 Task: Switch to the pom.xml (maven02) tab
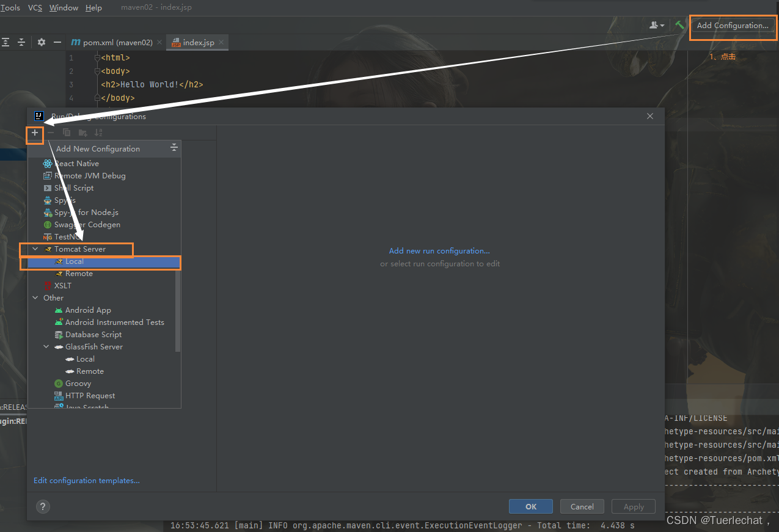(116, 42)
